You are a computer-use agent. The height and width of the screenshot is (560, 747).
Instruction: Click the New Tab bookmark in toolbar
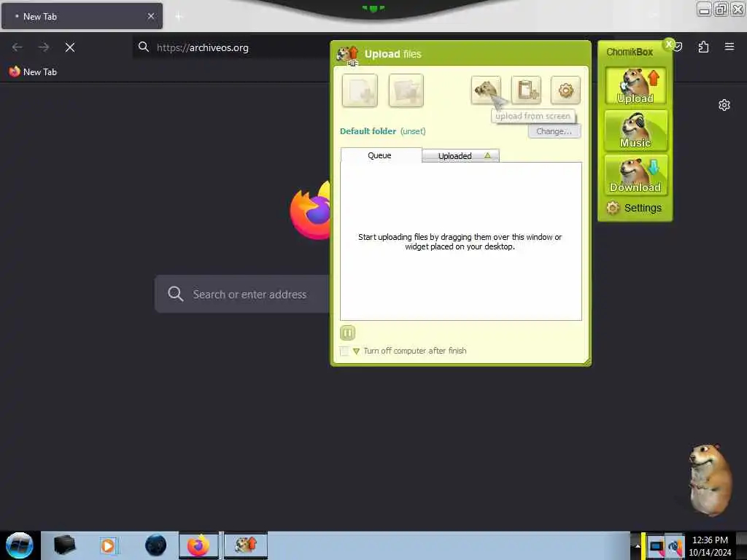coord(33,72)
